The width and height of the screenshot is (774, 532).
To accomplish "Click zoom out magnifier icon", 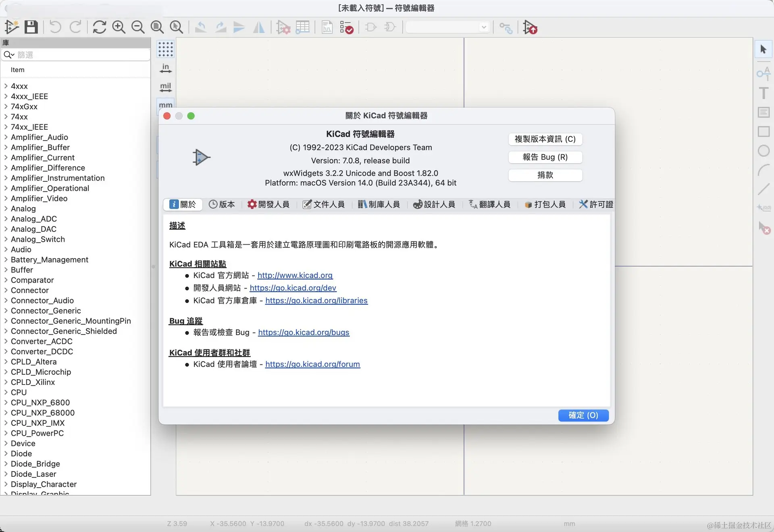I will (x=138, y=27).
